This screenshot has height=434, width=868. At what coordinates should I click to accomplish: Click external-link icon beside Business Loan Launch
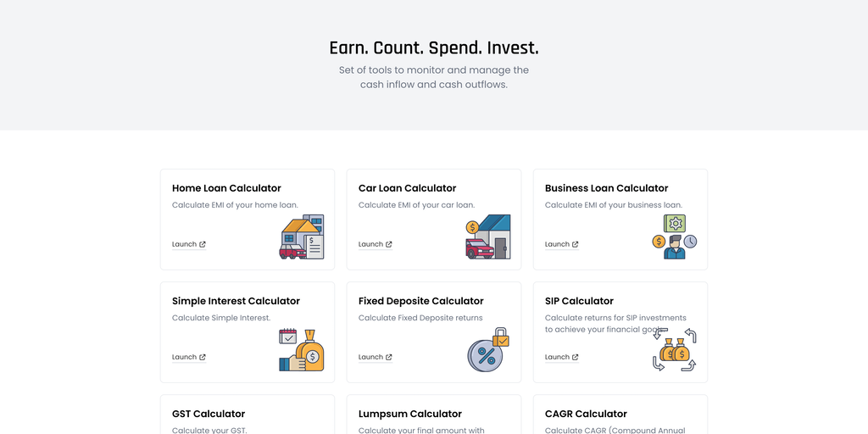point(576,244)
